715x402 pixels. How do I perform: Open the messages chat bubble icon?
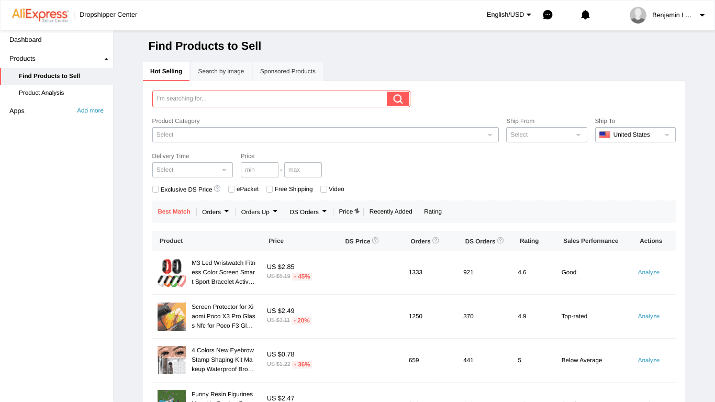tap(548, 15)
